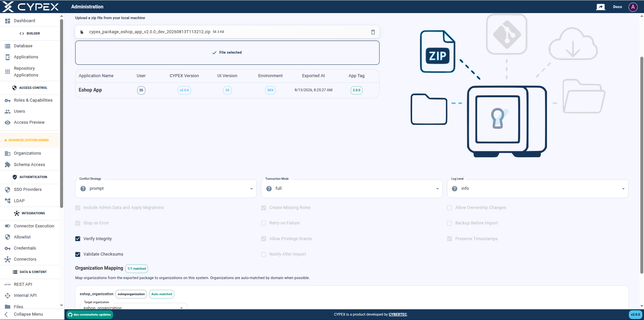Open the user avatar A menu
This screenshot has height=320, width=644.
[633, 7]
